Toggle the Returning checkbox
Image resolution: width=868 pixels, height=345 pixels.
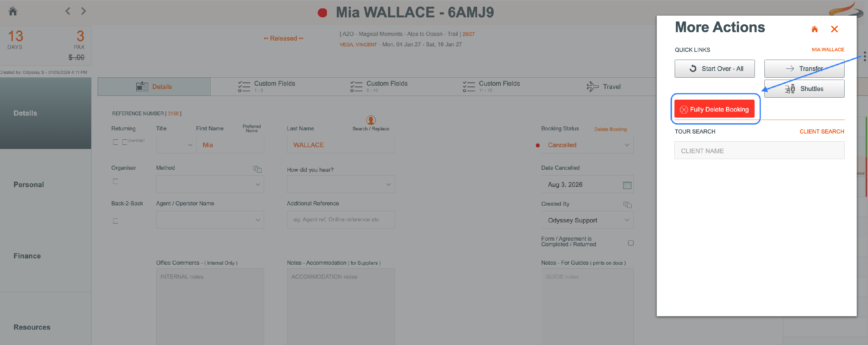pyautogui.click(x=115, y=142)
